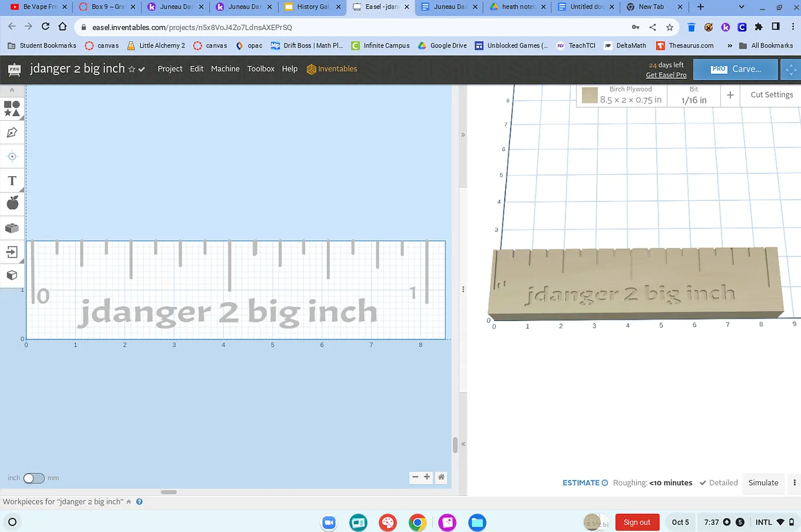Viewport: 801px width, 532px height.
Task: Open the launcher circle button
Action: pyautogui.click(x=12, y=522)
